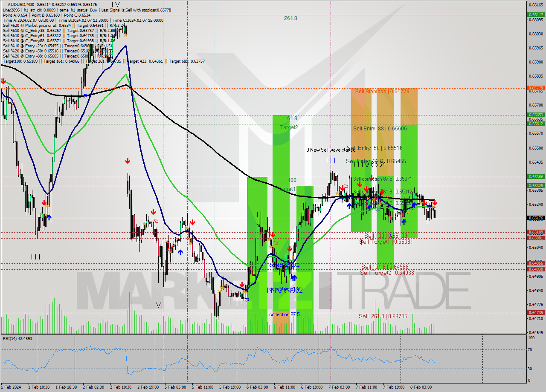
Task: Click the '2 Feb 10:30' time axis label
Action: point(121,387)
